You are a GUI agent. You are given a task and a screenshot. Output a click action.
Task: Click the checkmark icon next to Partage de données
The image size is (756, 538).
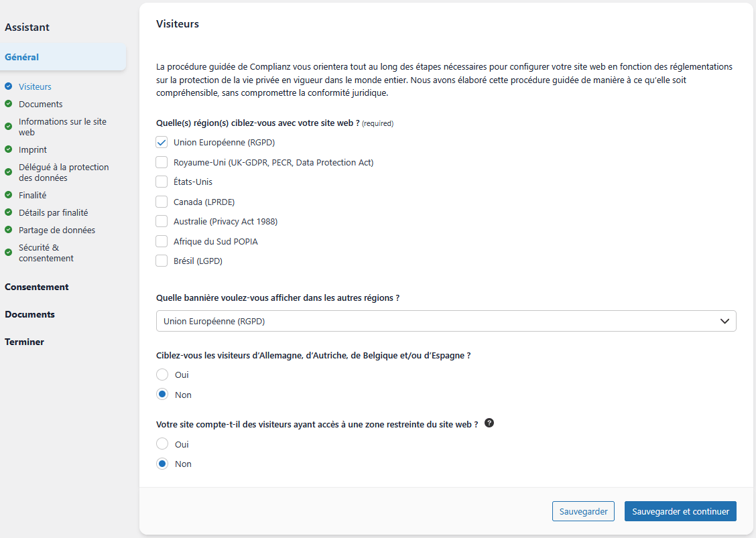tap(7, 230)
